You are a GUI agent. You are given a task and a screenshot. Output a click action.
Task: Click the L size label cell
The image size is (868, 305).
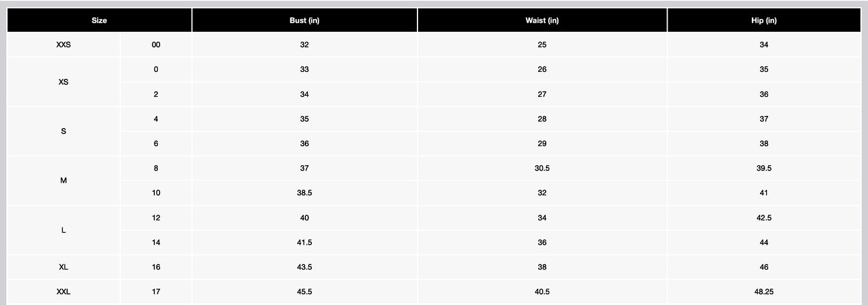pyautogui.click(x=64, y=230)
